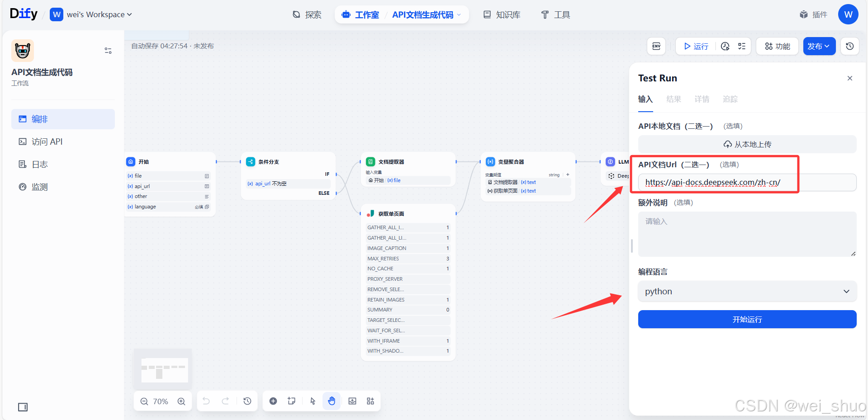Open canvas change history icon
The image size is (868, 420).
247,401
